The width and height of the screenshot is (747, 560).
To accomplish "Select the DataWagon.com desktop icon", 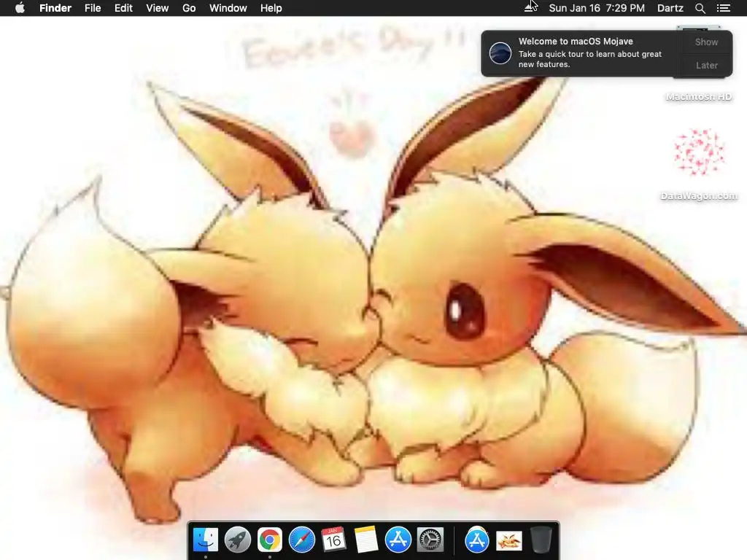I will [x=699, y=152].
